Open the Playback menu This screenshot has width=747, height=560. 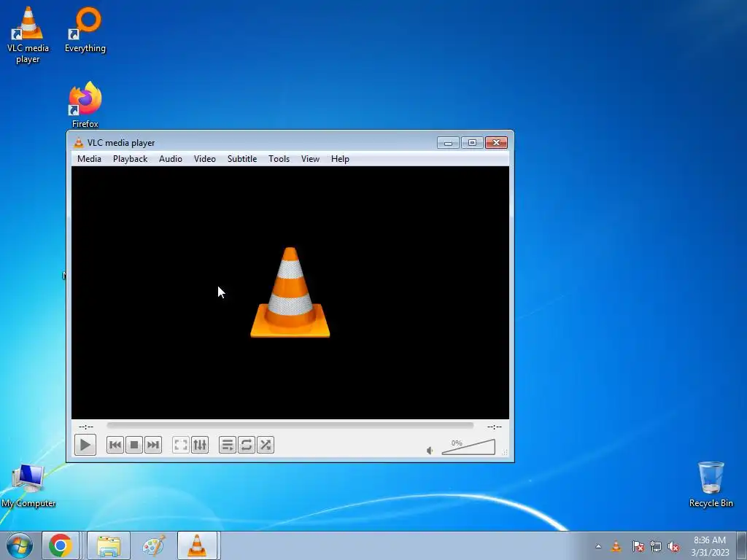pyautogui.click(x=130, y=159)
